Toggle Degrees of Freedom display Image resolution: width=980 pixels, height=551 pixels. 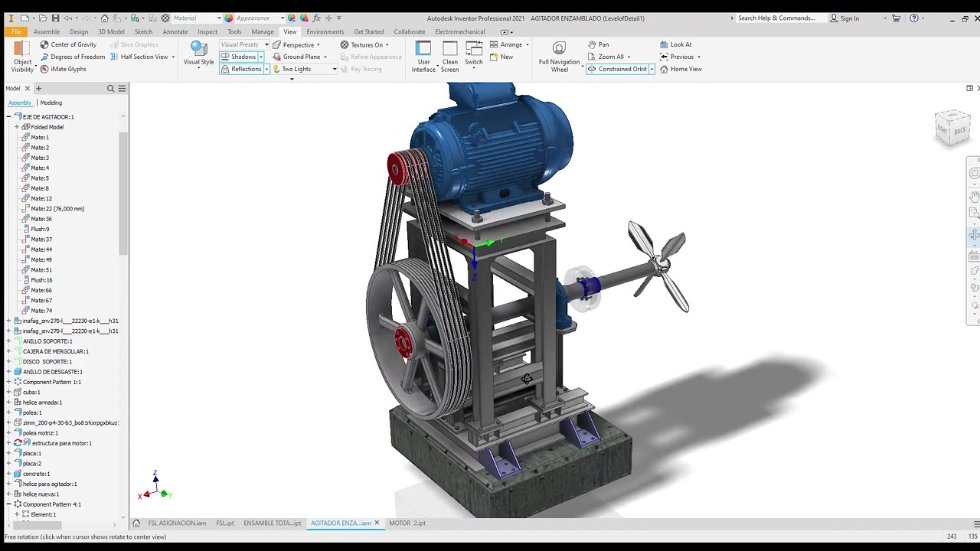coord(72,57)
